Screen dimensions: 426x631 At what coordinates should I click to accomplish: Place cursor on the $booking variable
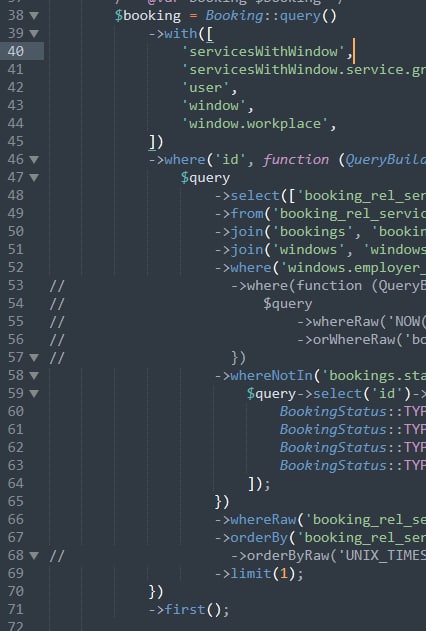point(148,16)
